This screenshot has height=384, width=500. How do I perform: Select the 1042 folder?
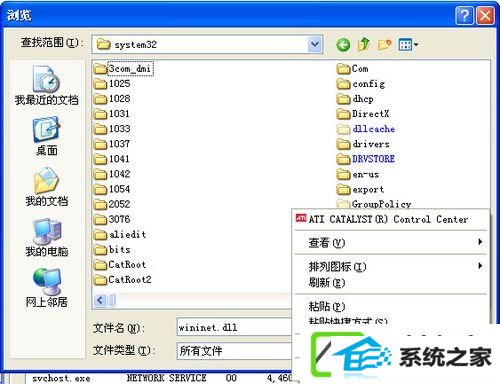[112, 174]
